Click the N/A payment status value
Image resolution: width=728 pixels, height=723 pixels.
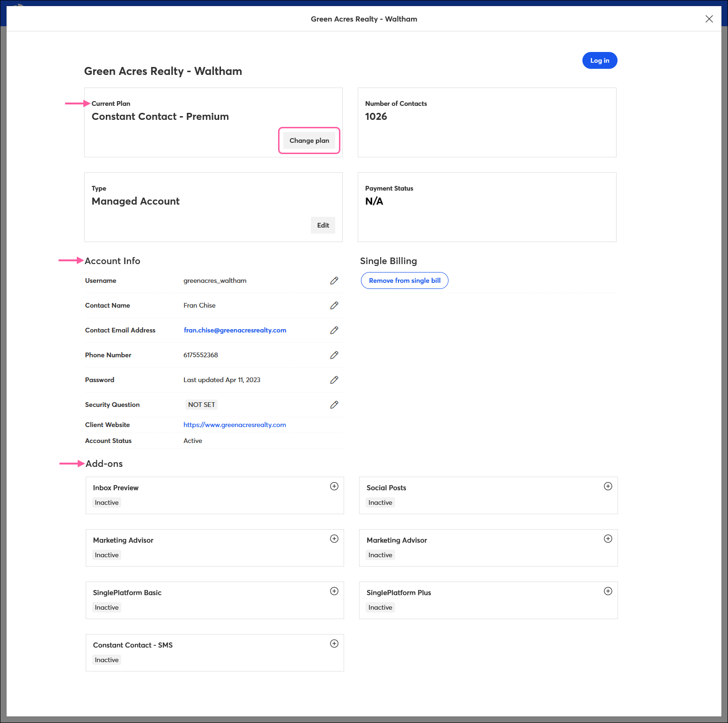[374, 201]
